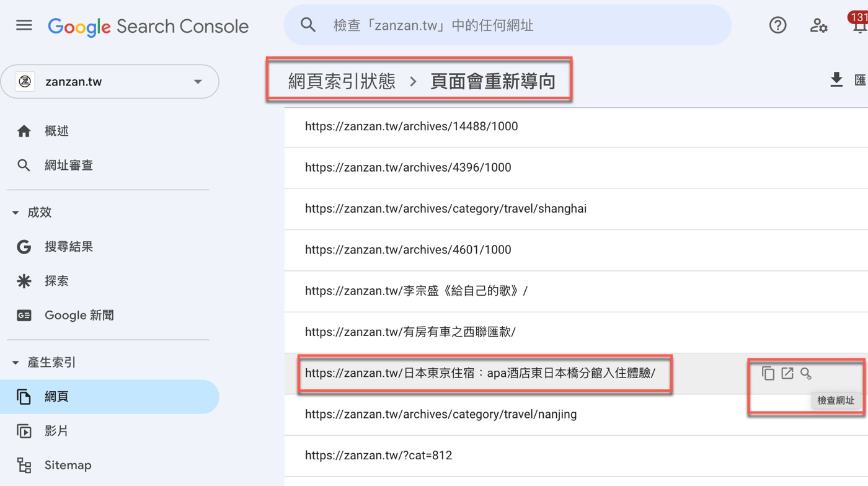Click the home icon beside 概述

tap(24, 131)
